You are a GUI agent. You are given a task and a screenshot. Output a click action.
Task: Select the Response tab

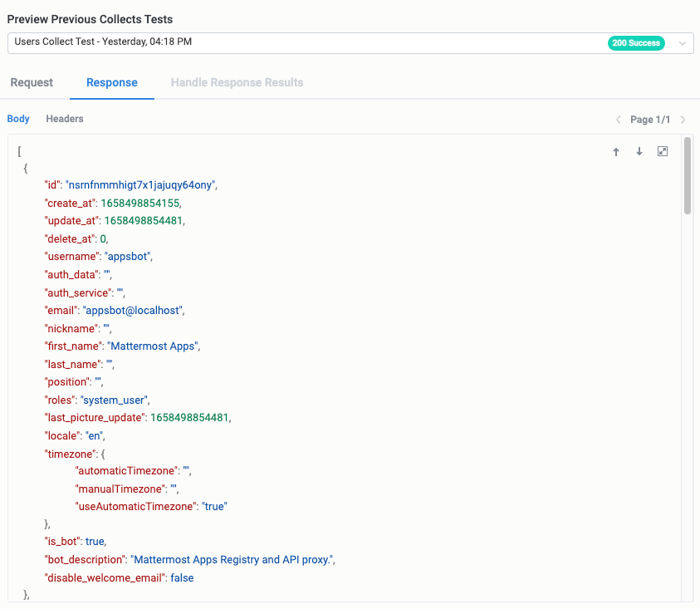(x=112, y=82)
